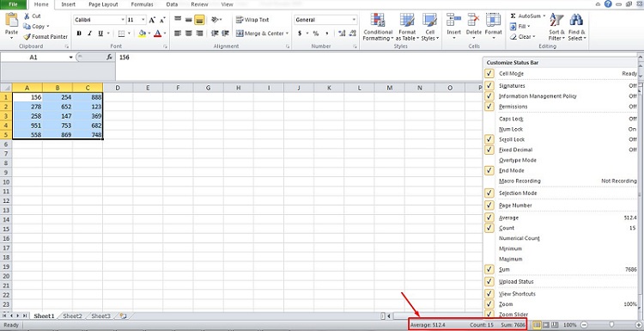Click the Italic formatting icon
The height and width of the screenshot is (331, 644).
[x=89, y=34]
